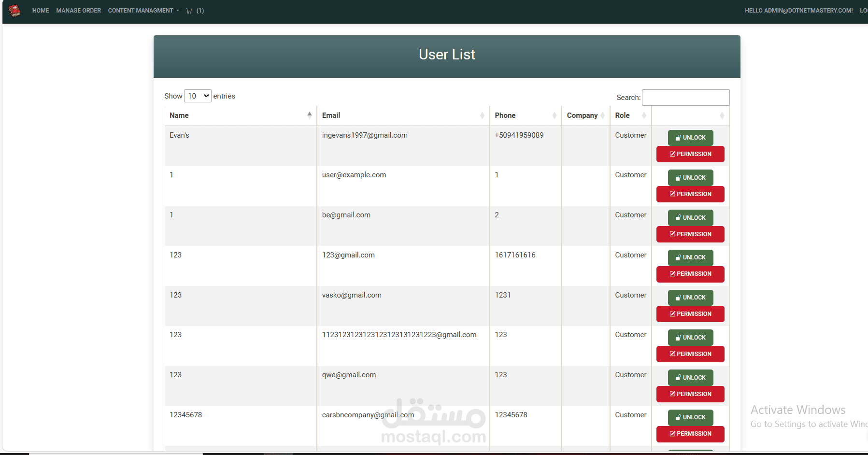Viewport: 868px width, 455px height.
Task: Edit permission for vasko@gmail.com
Action: click(691, 314)
